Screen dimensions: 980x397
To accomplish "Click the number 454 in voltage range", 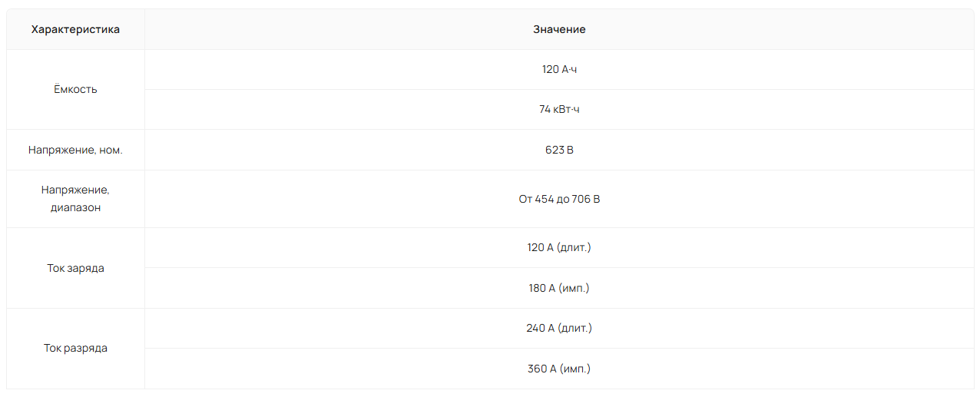I will (x=544, y=199).
